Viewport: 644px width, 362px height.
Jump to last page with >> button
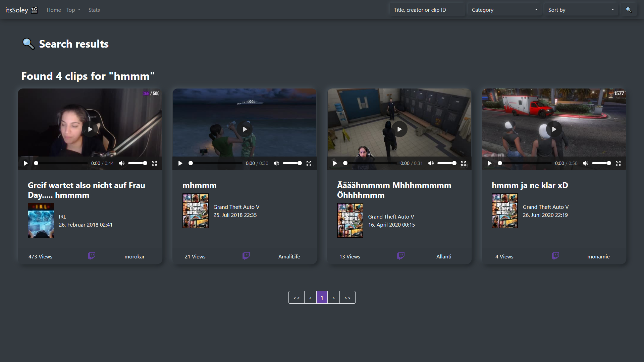pos(347,298)
